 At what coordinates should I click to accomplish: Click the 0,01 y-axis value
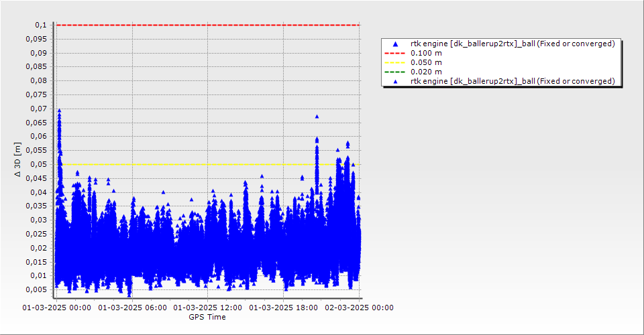[x=39, y=275]
